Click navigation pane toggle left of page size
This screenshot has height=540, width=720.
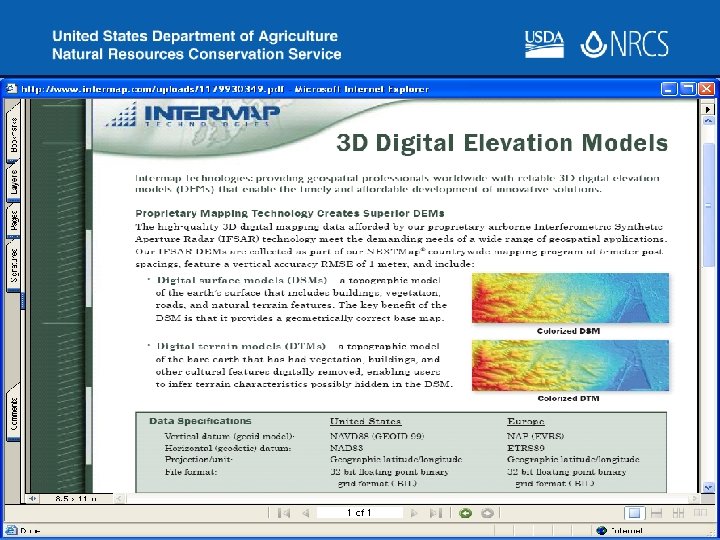32,498
